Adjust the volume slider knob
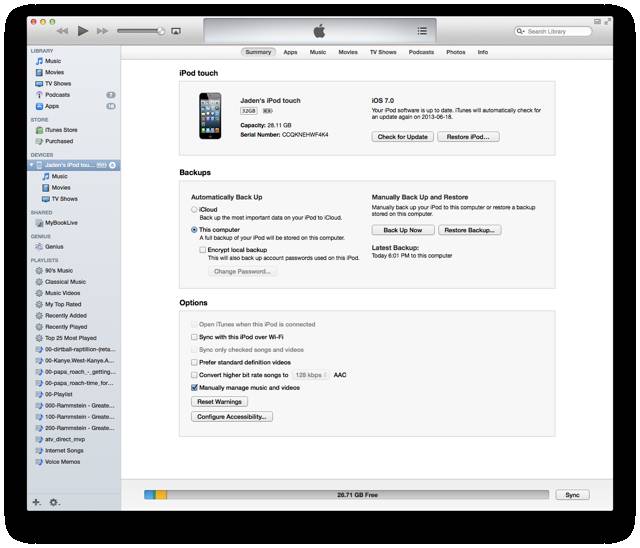The height and width of the screenshot is (548, 640). coord(160,31)
